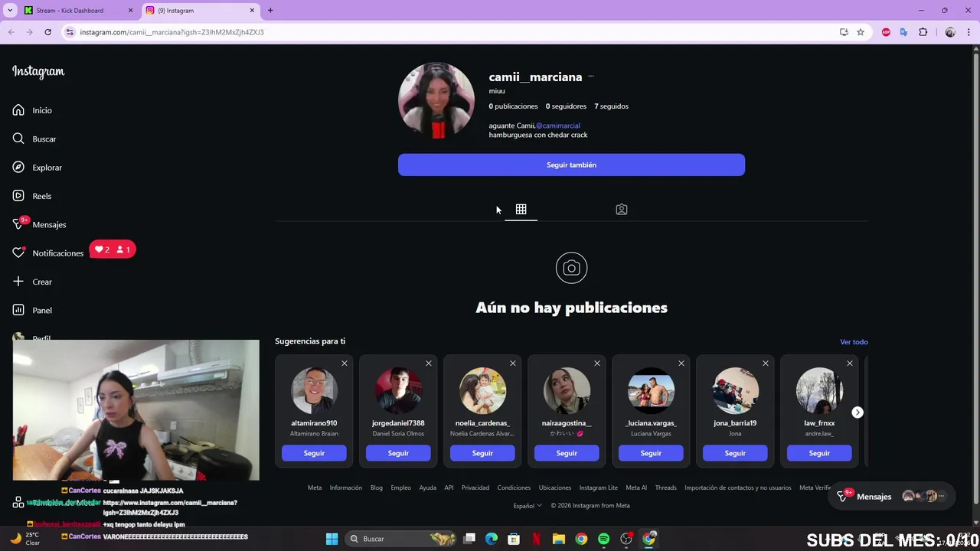Viewport: 980px width, 551px height.
Task: Open Netflix from taskbar
Action: (x=536, y=539)
